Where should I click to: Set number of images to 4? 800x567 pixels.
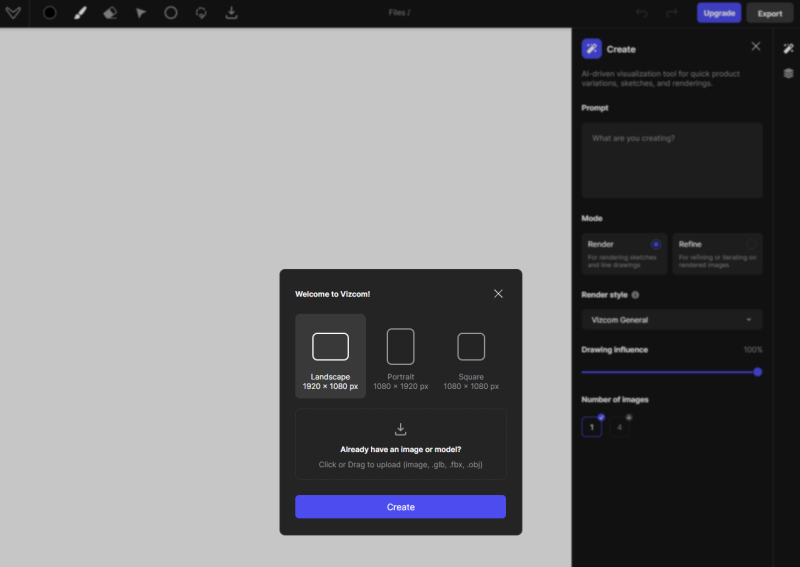(x=619, y=427)
